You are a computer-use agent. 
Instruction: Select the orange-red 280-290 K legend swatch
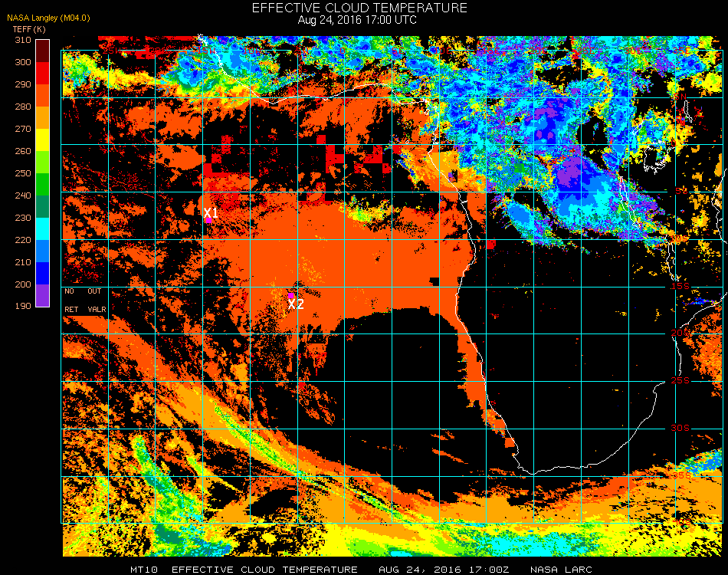coord(42,95)
